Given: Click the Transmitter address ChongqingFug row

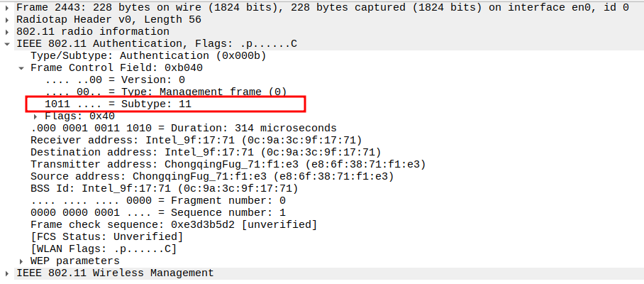Looking at the screenshot, I should (227, 165).
